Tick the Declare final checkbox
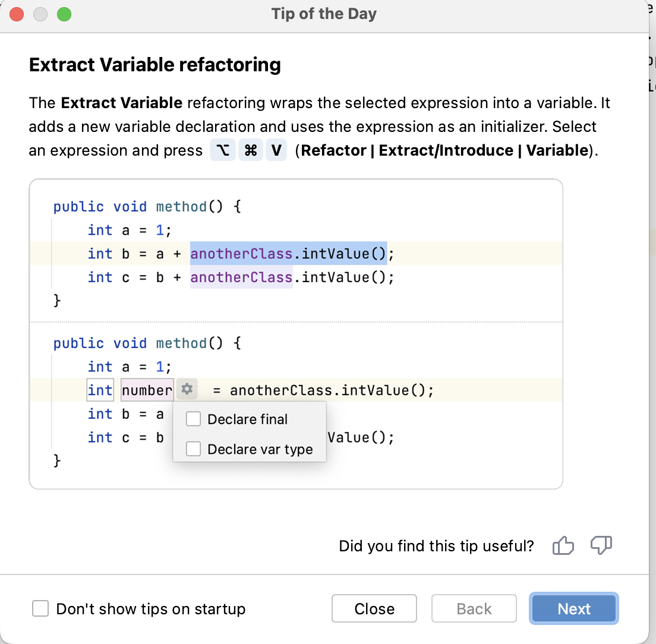This screenshot has width=656, height=644. click(x=193, y=419)
